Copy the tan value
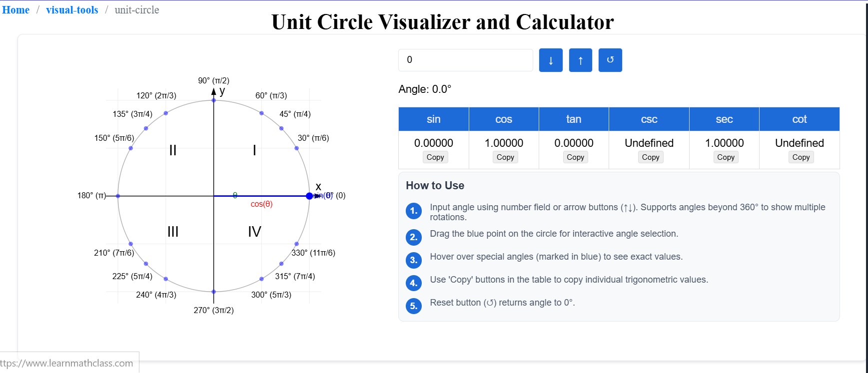The width and height of the screenshot is (868, 373). click(x=575, y=157)
